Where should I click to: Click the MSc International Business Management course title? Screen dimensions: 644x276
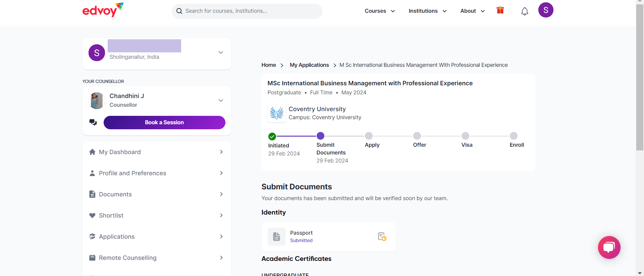(370, 83)
